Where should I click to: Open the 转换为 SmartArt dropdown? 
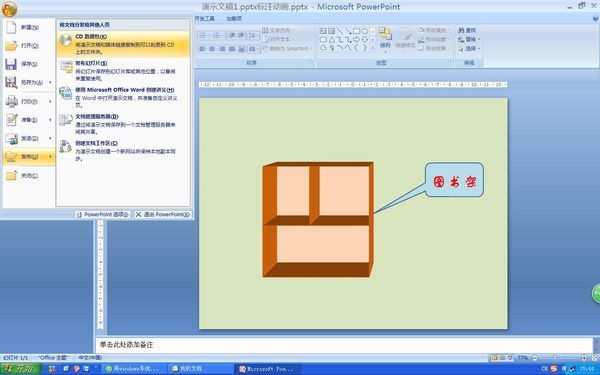coord(287,49)
